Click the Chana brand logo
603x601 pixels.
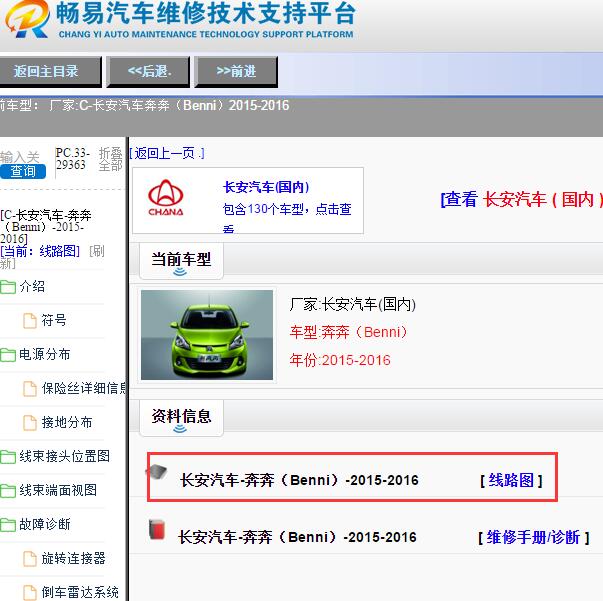(x=166, y=198)
